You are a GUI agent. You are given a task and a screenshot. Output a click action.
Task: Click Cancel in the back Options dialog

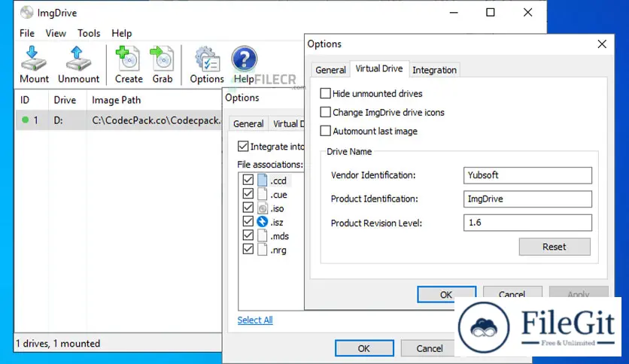coord(428,348)
